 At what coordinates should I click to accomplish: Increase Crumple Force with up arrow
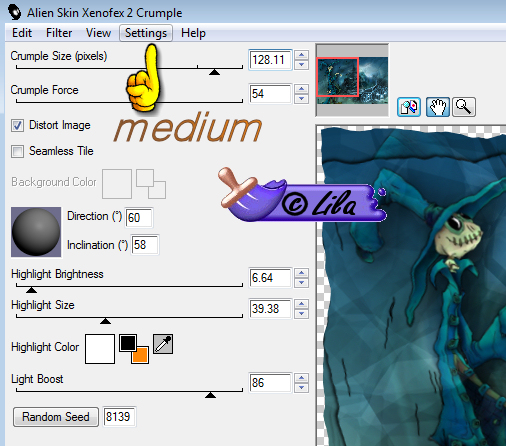pyautogui.click(x=302, y=89)
